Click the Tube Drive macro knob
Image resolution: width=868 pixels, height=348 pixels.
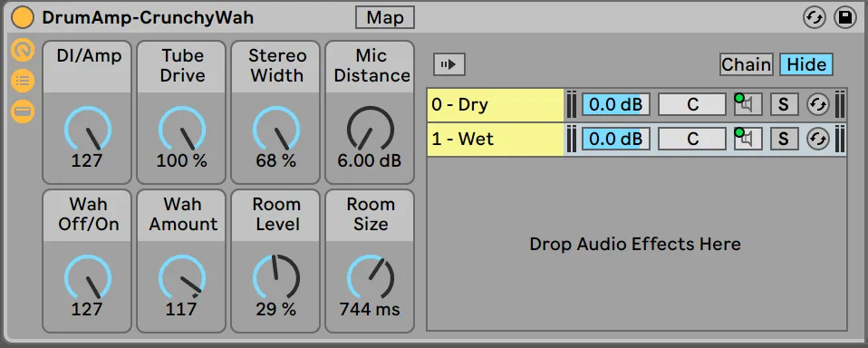[x=181, y=130]
